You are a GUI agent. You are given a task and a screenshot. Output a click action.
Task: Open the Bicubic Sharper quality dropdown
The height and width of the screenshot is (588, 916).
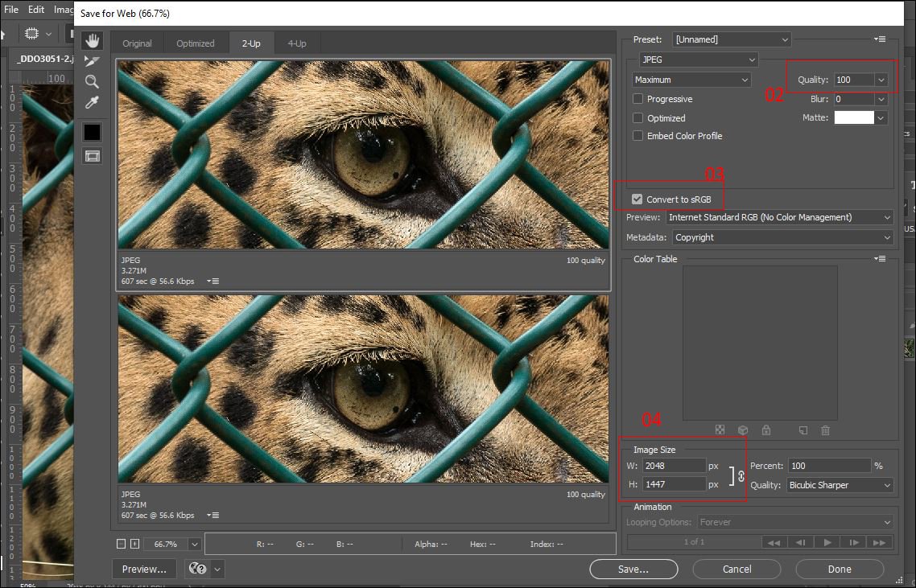840,485
